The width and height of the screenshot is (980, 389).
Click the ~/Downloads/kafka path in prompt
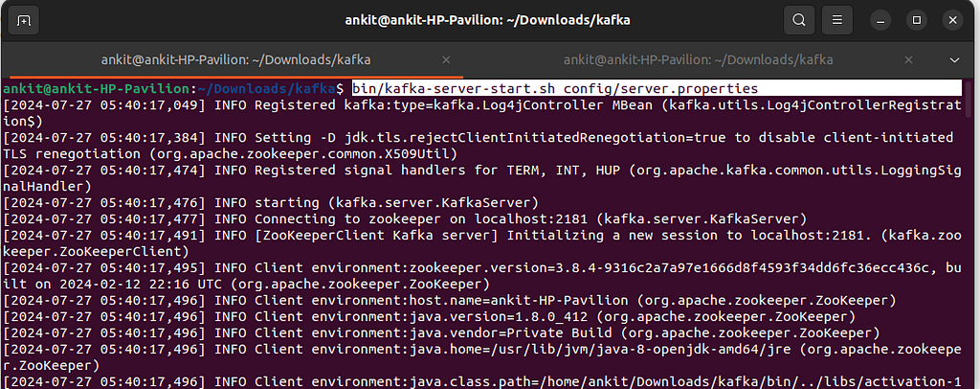click(x=266, y=88)
